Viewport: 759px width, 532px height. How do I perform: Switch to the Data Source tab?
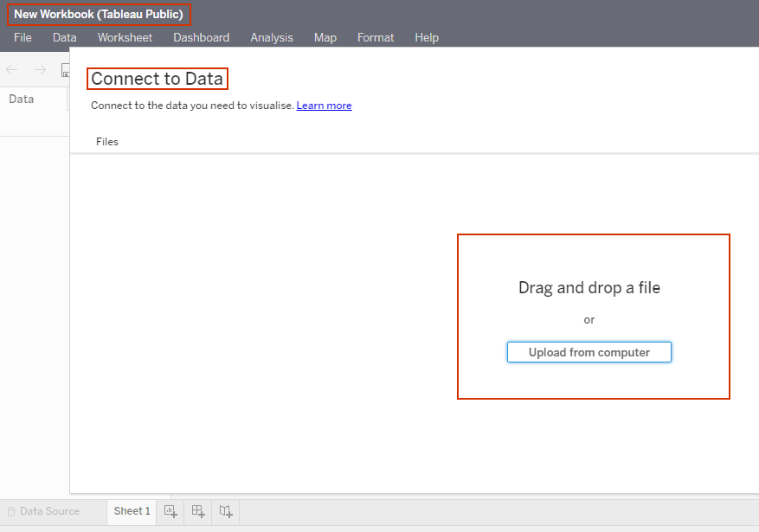coord(43,511)
